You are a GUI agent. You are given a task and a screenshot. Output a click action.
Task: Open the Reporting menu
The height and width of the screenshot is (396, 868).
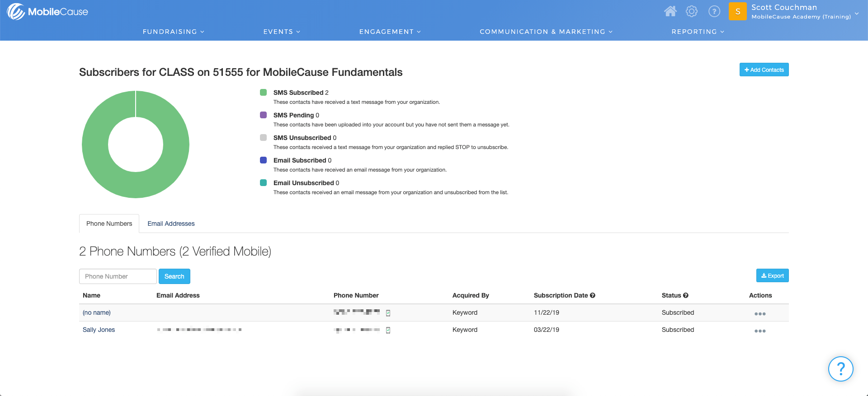[698, 32]
